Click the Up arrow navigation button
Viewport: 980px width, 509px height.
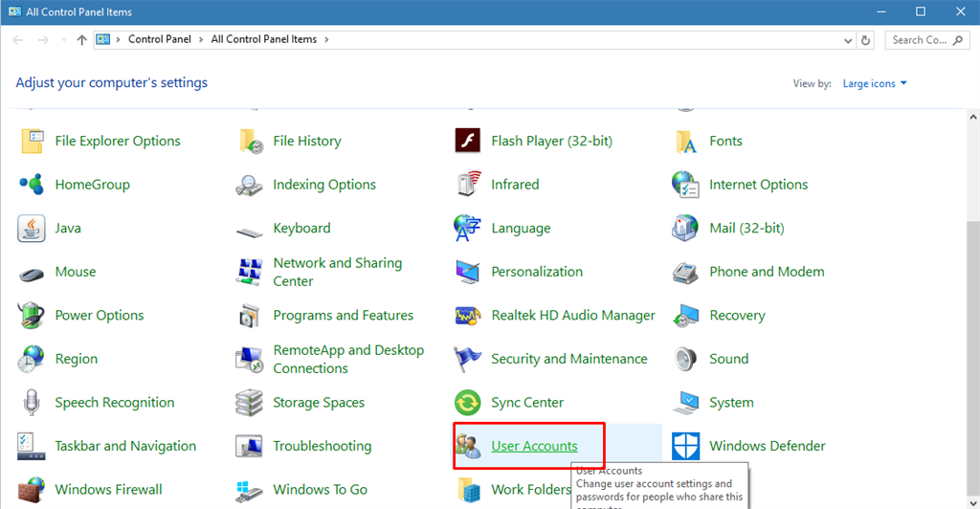point(81,40)
